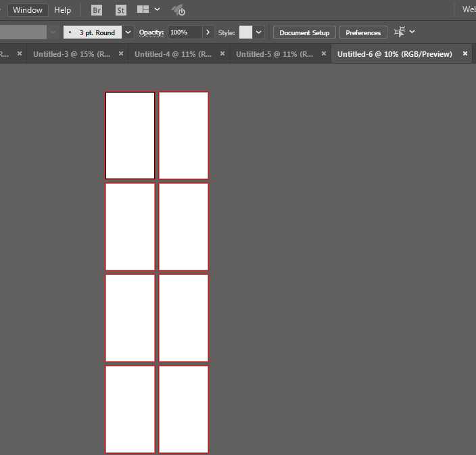This screenshot has height=455, width=476.
Task: Close the Untitled-5 document tab
Action: tap(323, 53)
